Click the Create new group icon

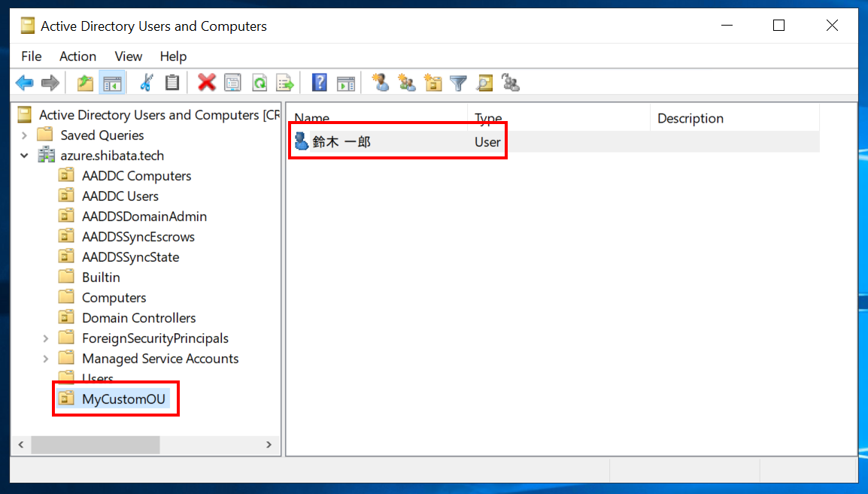[x=407, y=83]
